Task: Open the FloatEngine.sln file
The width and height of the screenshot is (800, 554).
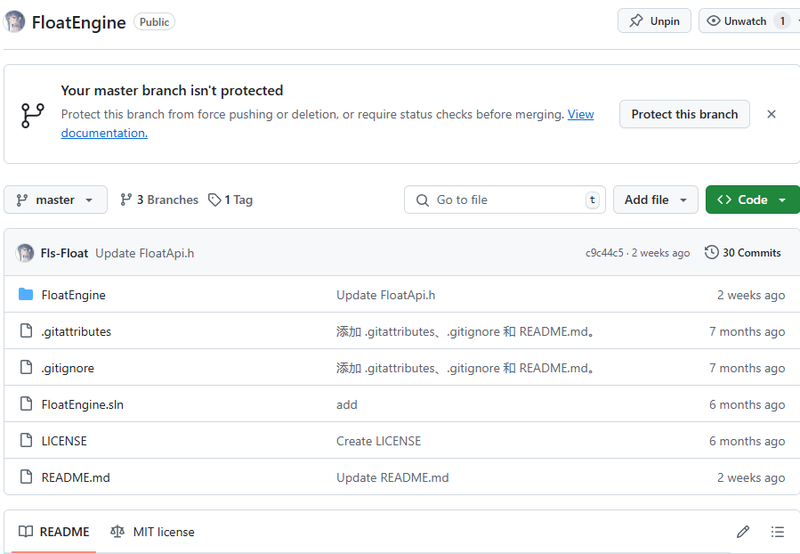Action: point(82,405)
